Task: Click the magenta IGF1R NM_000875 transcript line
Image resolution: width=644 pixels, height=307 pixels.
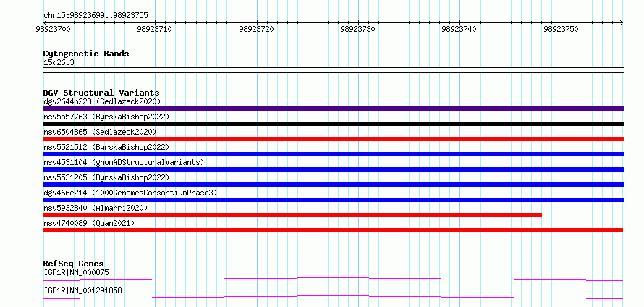Action: tap(333, 279)
